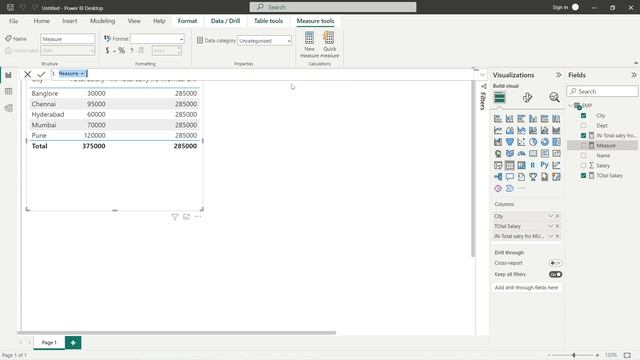The height and width of the screenshot is (360, 640).
Task: Click the Fields search box
Action: pos(602,91)
